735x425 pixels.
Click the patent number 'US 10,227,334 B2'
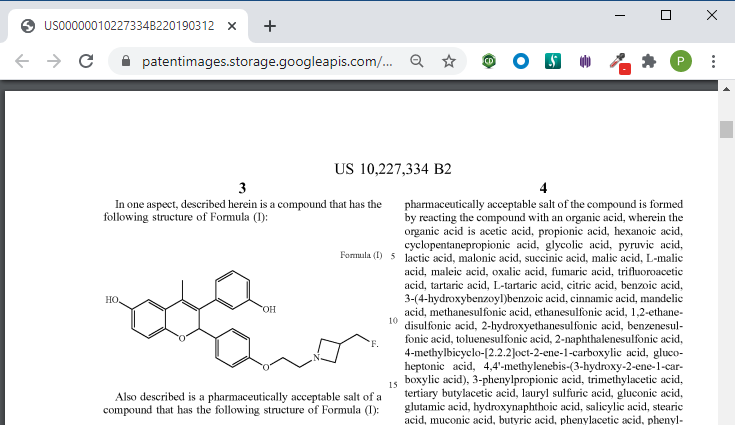pos(393,169)
